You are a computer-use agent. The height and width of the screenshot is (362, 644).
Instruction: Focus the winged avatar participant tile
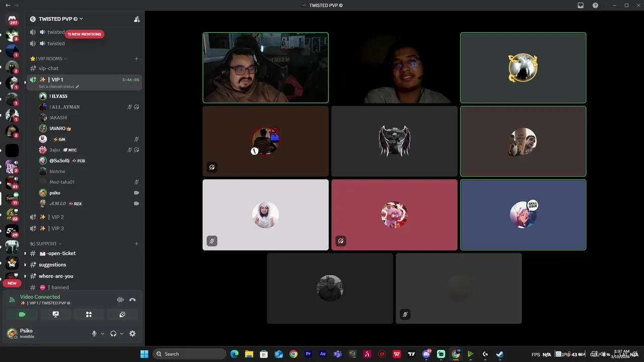pyautogui.click(x=394, y=141)
